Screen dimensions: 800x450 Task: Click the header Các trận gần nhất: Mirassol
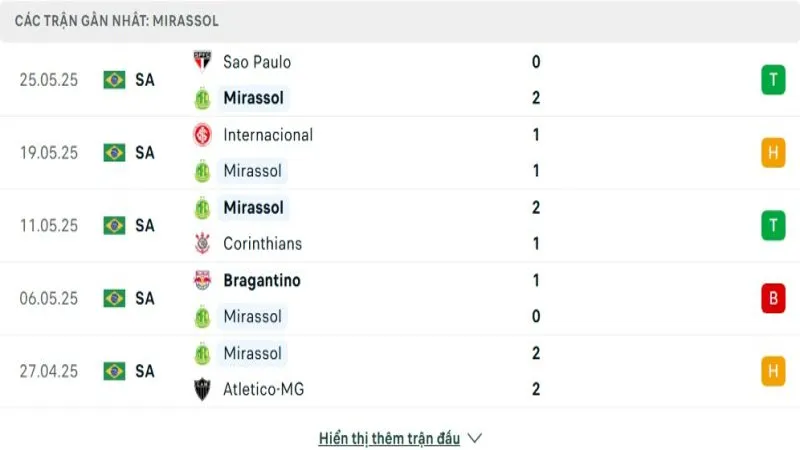(117, 20)
